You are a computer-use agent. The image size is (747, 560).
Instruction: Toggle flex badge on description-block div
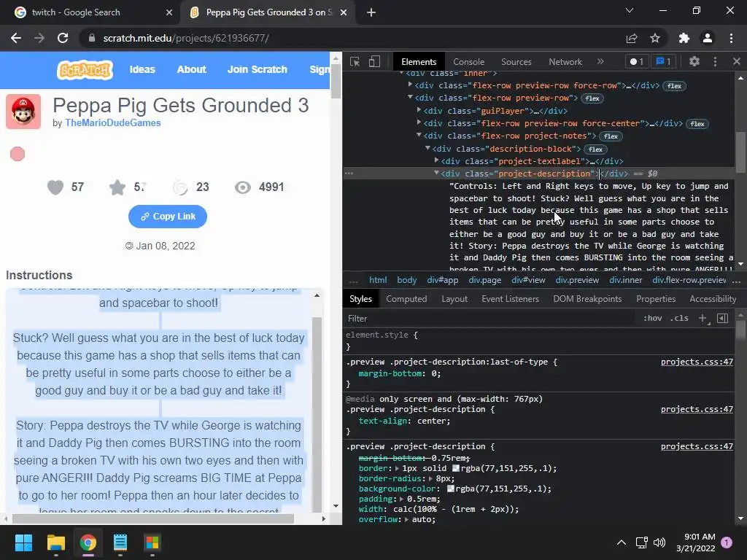[x=595, y=149]
